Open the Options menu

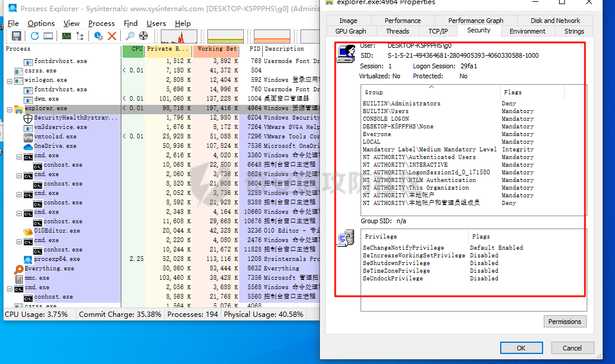(41, 23)
